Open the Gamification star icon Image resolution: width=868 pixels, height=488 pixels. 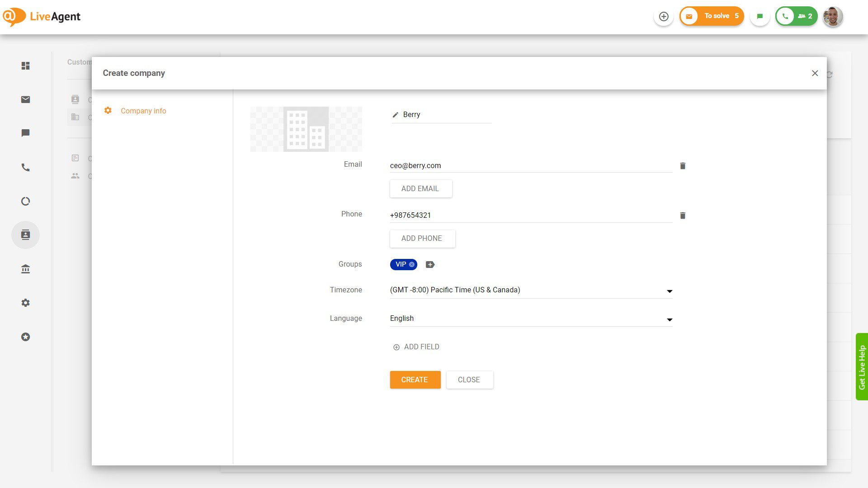[26, 337]
